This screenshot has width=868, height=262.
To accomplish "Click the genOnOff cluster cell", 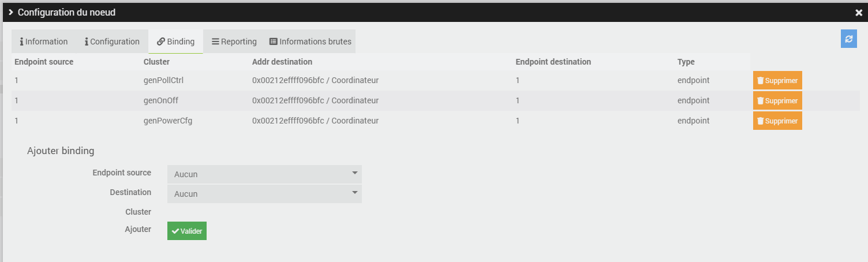I will click(160, 101).
